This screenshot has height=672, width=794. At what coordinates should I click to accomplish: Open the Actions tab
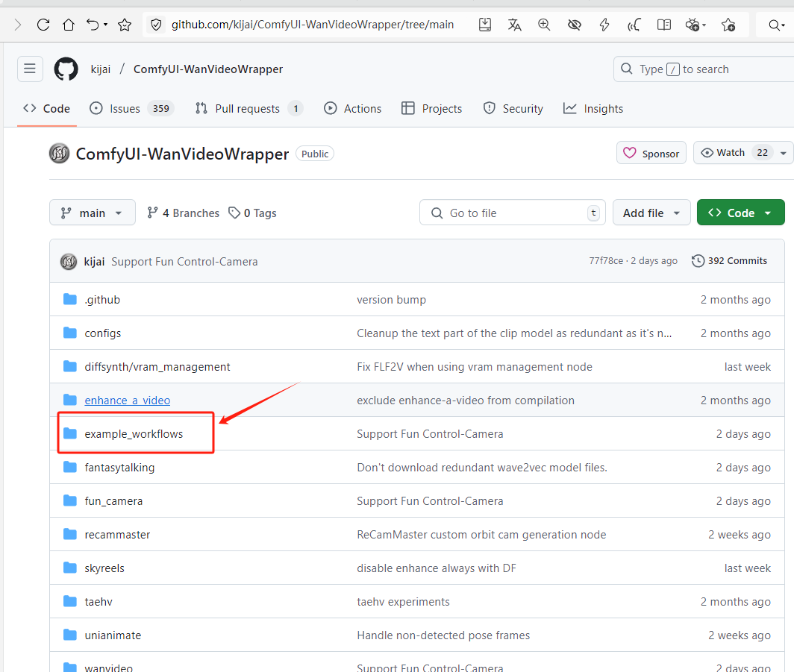point(352,108)
